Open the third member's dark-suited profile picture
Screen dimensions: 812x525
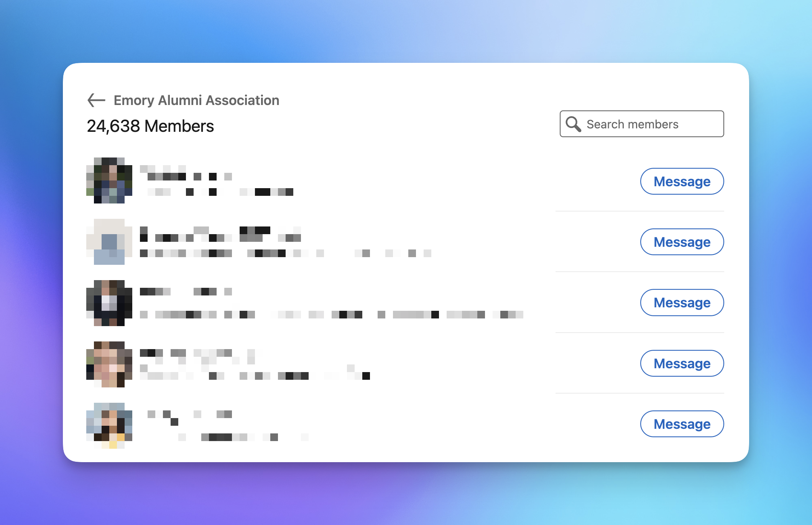109,303
